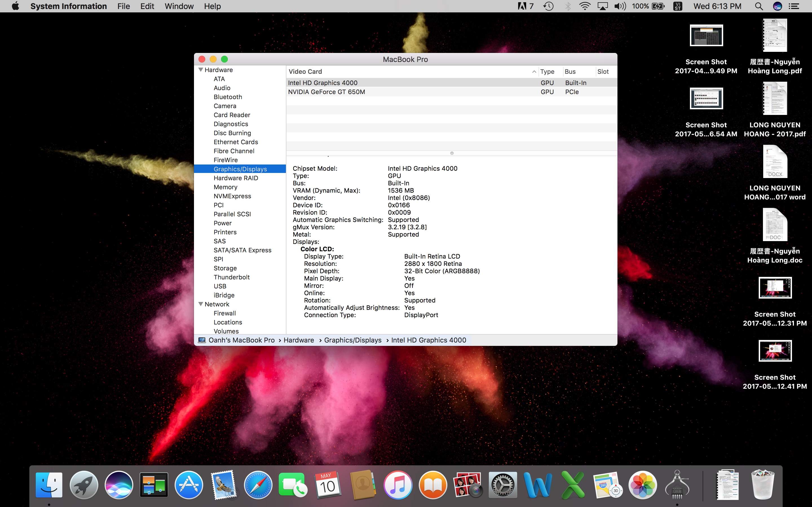The width and height of the screenshot is (812, 507).
Task: Open Safari from the dock
Action: (x=258, y=485)
